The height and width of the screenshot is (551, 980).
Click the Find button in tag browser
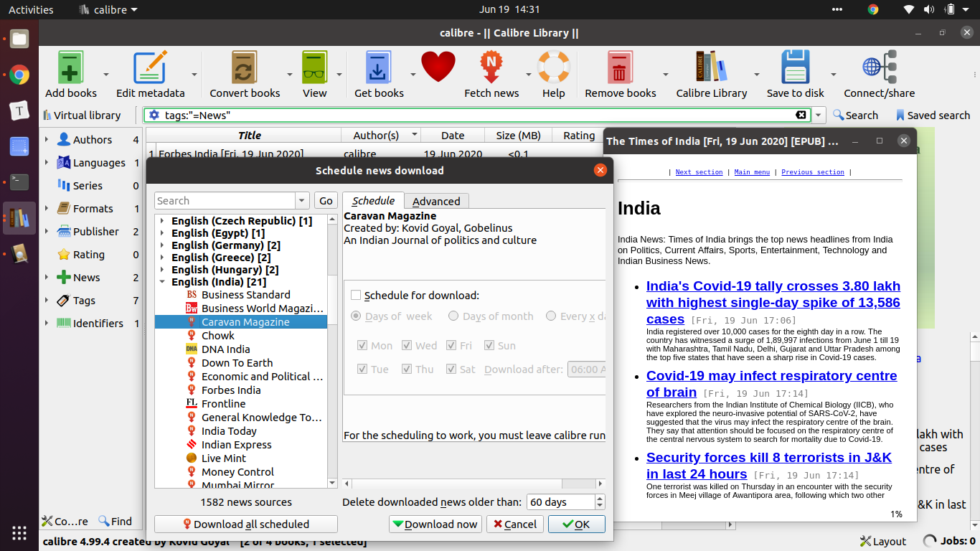[116, 521]
